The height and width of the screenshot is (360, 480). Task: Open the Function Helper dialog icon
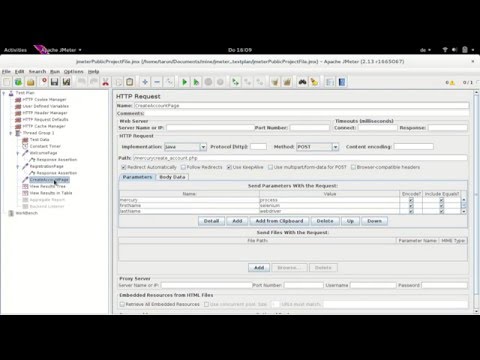pyautogui.click(x=330, y=82)
